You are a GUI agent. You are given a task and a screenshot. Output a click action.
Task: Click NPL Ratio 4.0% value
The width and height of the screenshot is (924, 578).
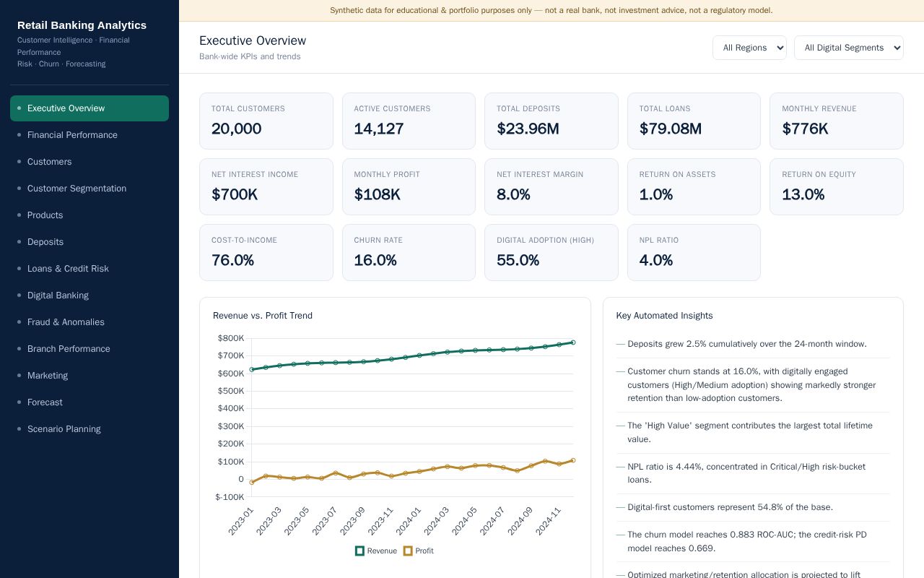pyautogui.click(x=656, y=261)
